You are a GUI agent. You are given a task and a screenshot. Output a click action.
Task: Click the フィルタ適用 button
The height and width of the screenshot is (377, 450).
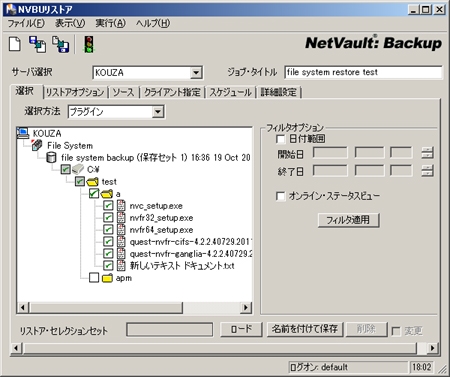pos(348,220)
